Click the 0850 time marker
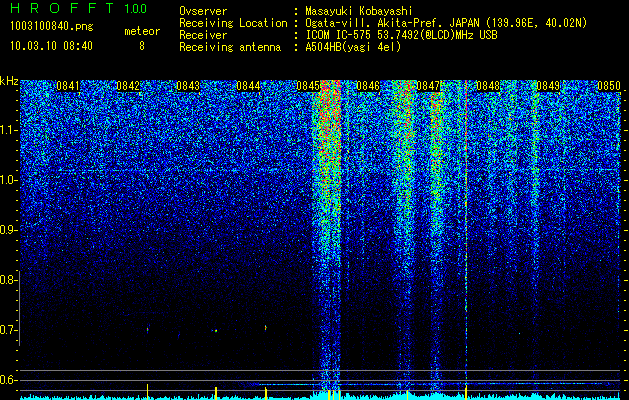Image resolution: width=629 pixels, height=400 pixels. point(609,86)
